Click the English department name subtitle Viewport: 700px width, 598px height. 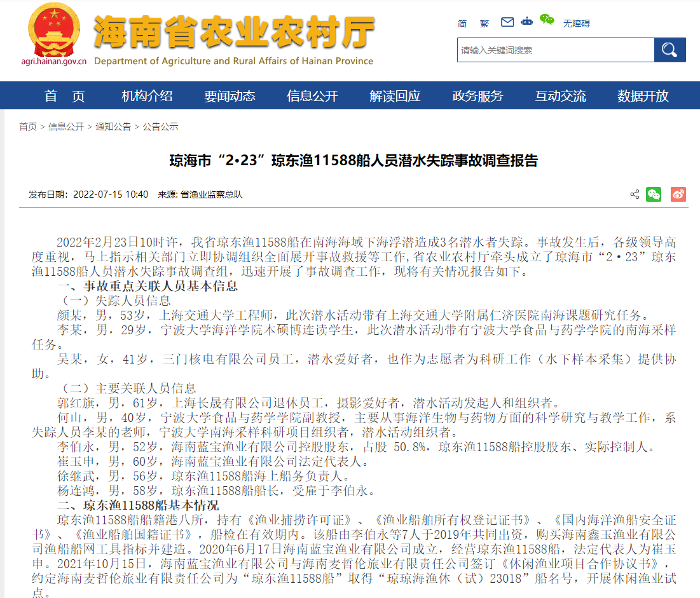pyautogui.click(x=233, y=61)
